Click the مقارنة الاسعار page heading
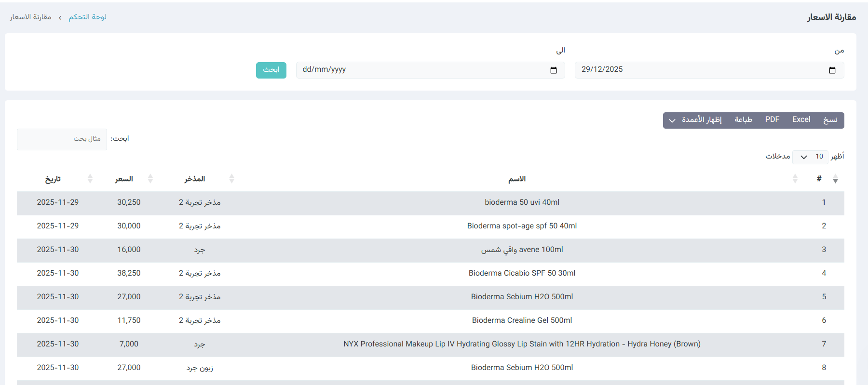 point(832,17)
